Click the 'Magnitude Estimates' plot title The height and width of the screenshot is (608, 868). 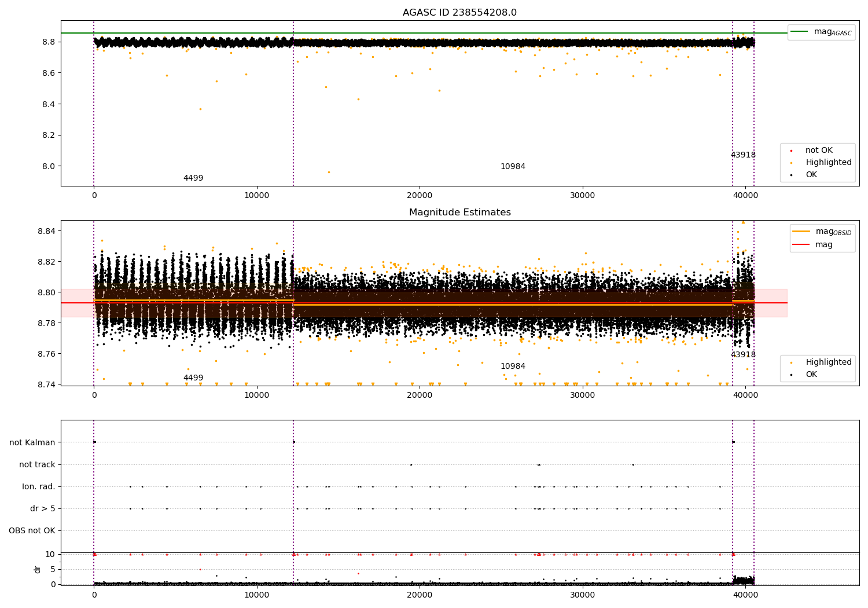tap(459, 213)
